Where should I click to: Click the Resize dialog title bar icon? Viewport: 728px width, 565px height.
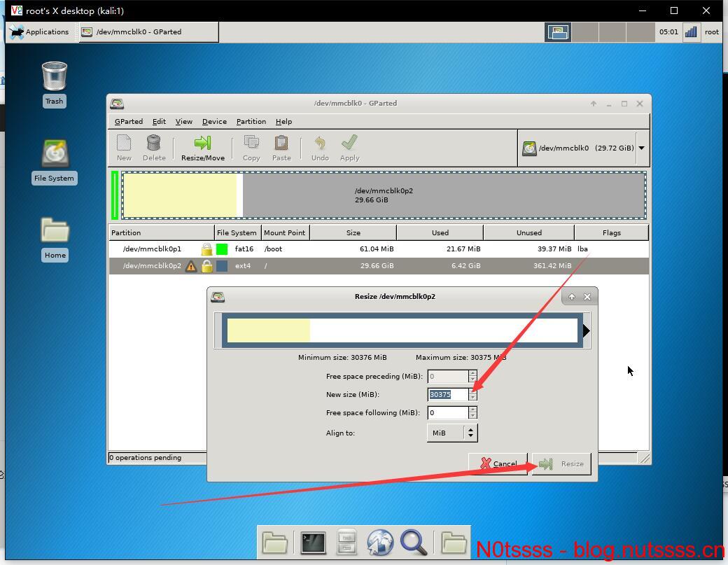click(218, 297)
